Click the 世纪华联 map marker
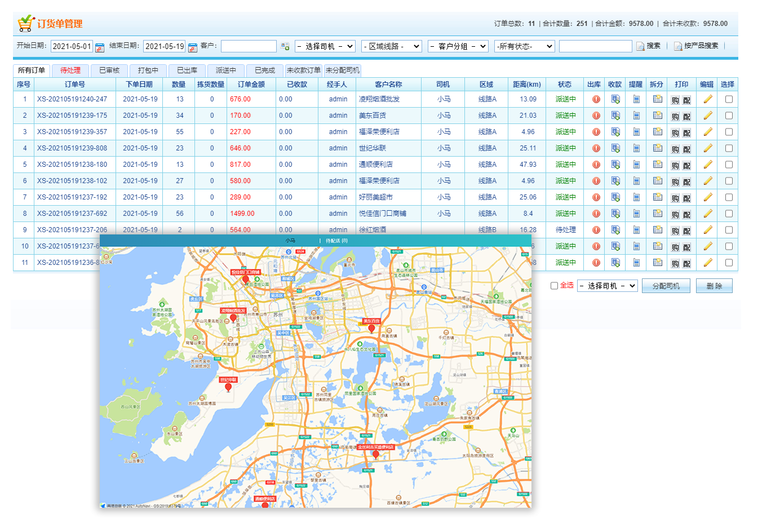The height and width of the screenshot is (532, 771). 228,387
